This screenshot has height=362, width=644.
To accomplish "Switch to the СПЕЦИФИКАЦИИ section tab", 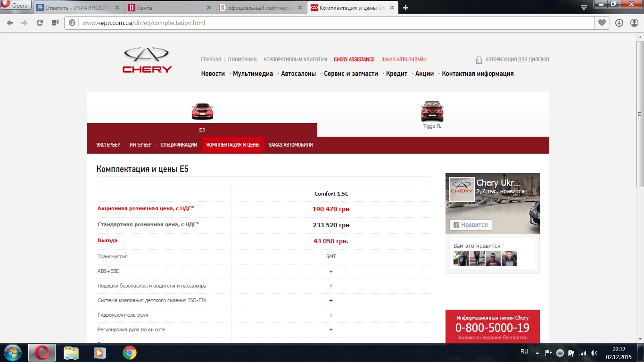I will point(179,145).
